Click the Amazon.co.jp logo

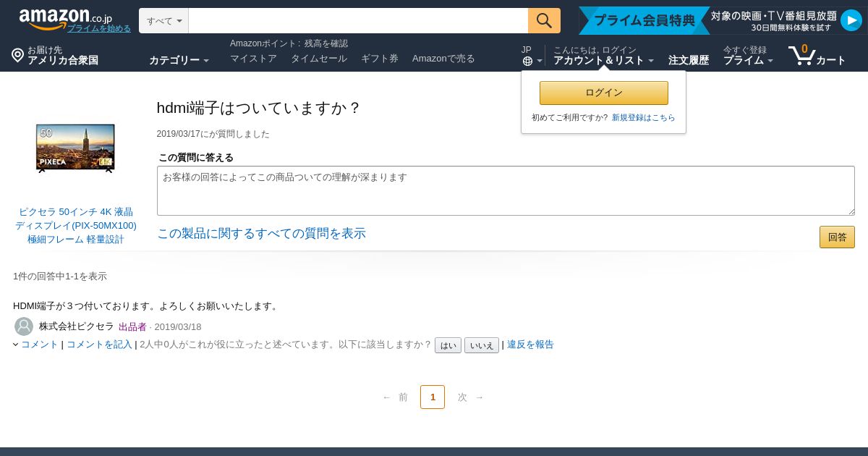(x=65, y=18)
